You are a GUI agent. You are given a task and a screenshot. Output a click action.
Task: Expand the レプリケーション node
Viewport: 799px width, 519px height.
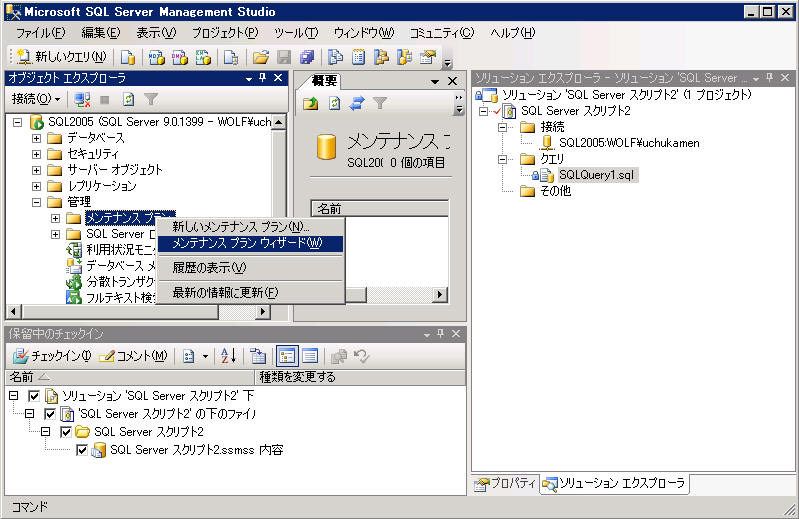click(x=36, y=186)
